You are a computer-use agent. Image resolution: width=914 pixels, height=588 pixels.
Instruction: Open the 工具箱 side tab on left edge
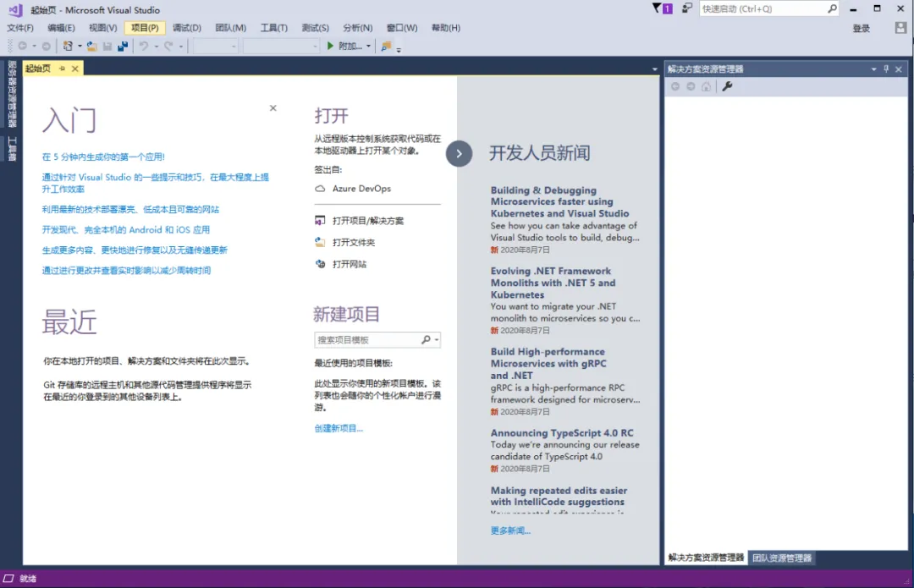(x=12, y=149)
